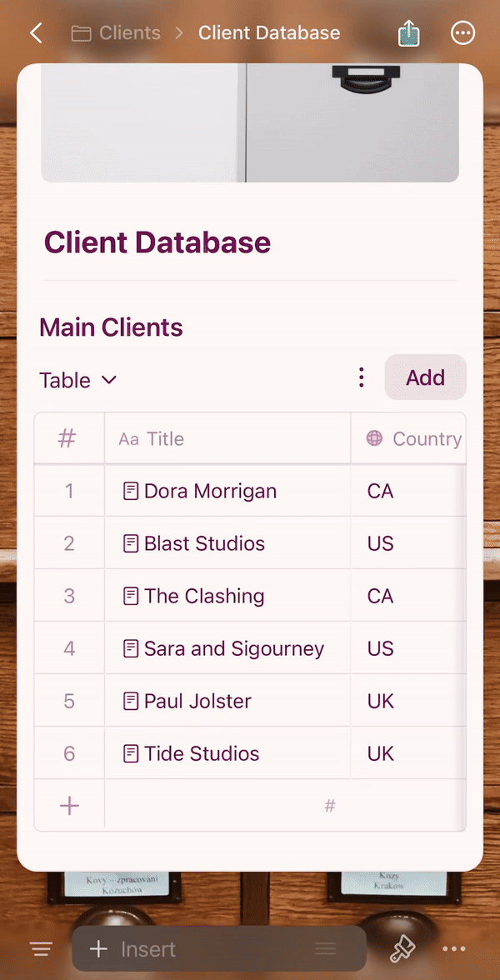
Task: Open the Table view dropdown
Action: (x=77, y=380)
